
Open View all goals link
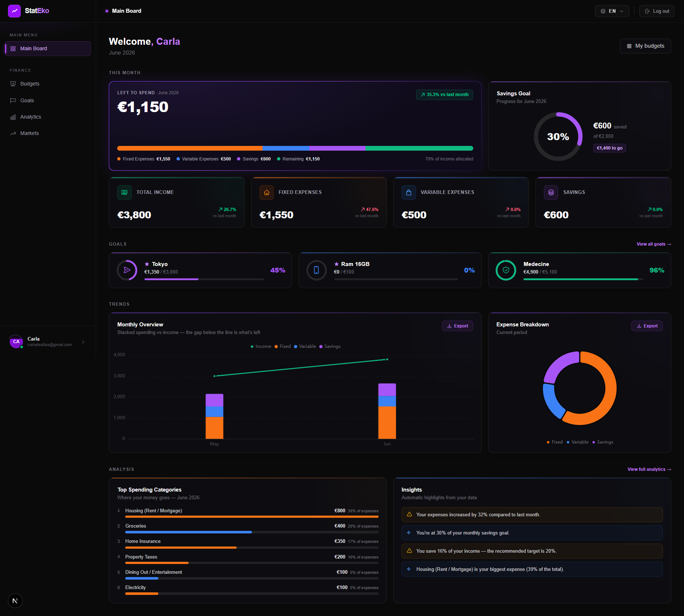click(x=654, y=244)
